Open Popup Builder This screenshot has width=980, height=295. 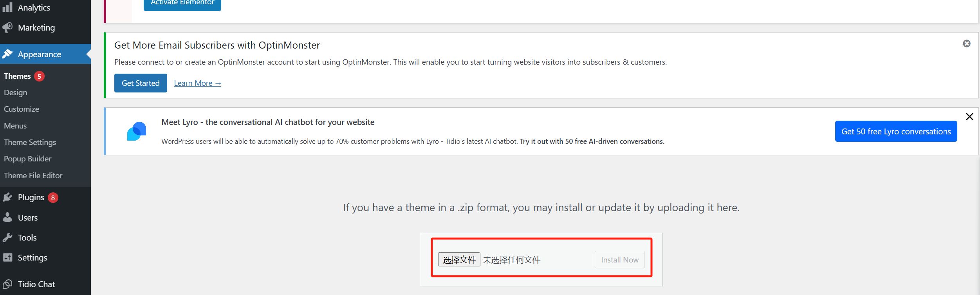(x=28, y=159)
